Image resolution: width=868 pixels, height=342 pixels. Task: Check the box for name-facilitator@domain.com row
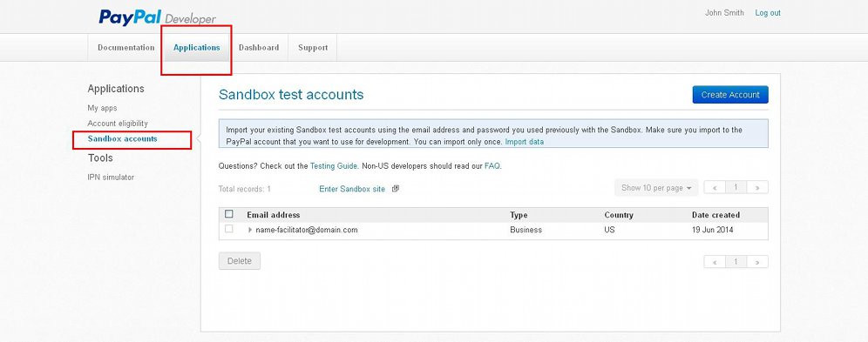tap(229, 229)
